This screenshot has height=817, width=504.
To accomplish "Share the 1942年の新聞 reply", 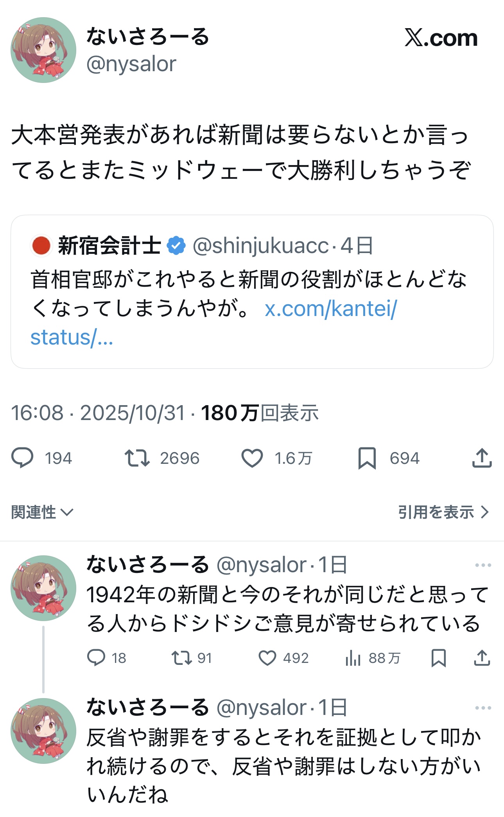I will pos(482,658).
